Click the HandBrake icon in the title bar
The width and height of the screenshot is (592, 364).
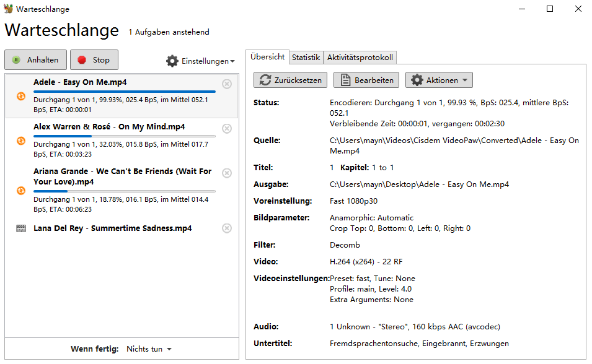pyautogui.click(x=9, y=8)
